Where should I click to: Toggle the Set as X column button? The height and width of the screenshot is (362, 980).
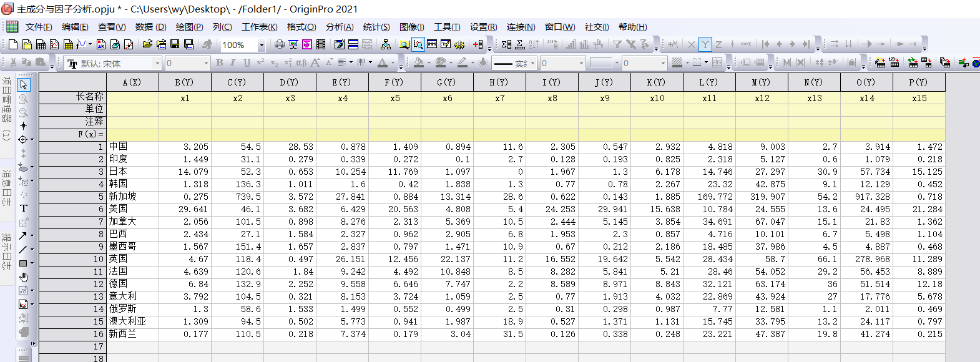coord(691,44)
